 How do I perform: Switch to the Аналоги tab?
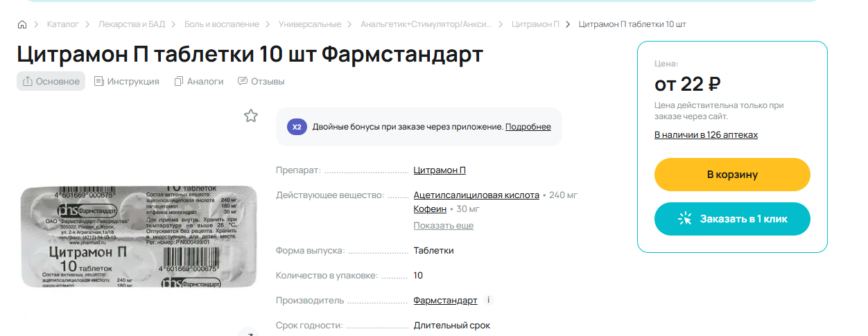(x=199, y=81)
